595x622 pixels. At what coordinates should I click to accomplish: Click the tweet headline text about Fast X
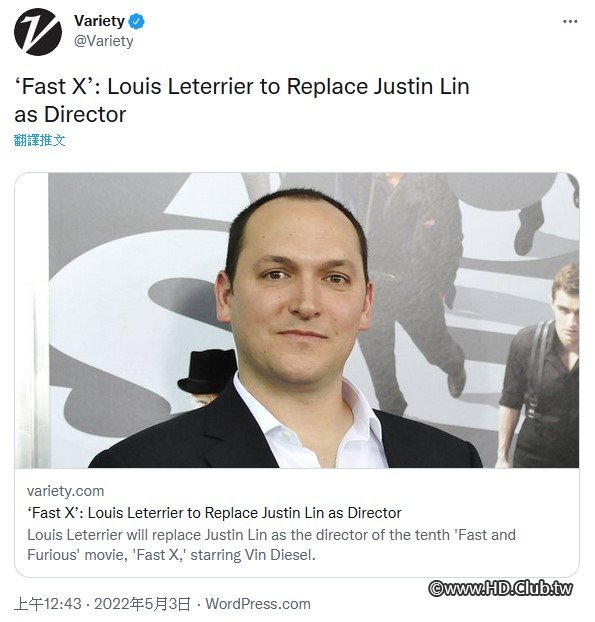242,100
